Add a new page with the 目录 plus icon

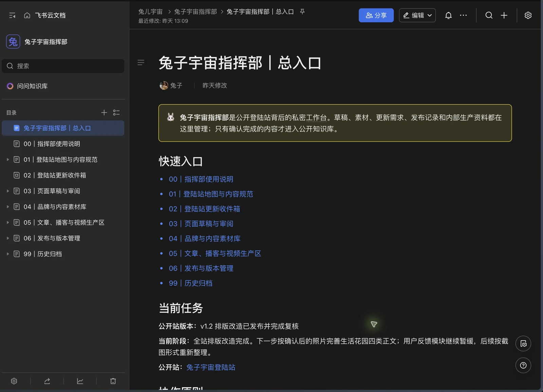coord(104,113)
